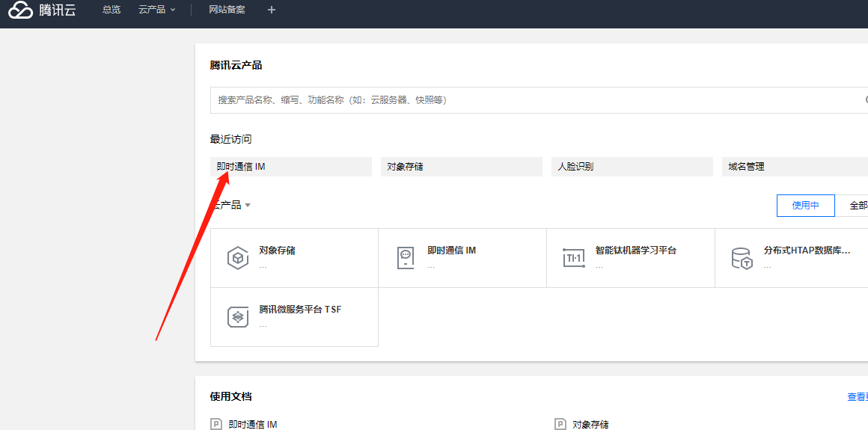Click the plus icon in top navigation
Image resolution: width=868 pixels, height=430 pixels.
click(x=271, y=10)
